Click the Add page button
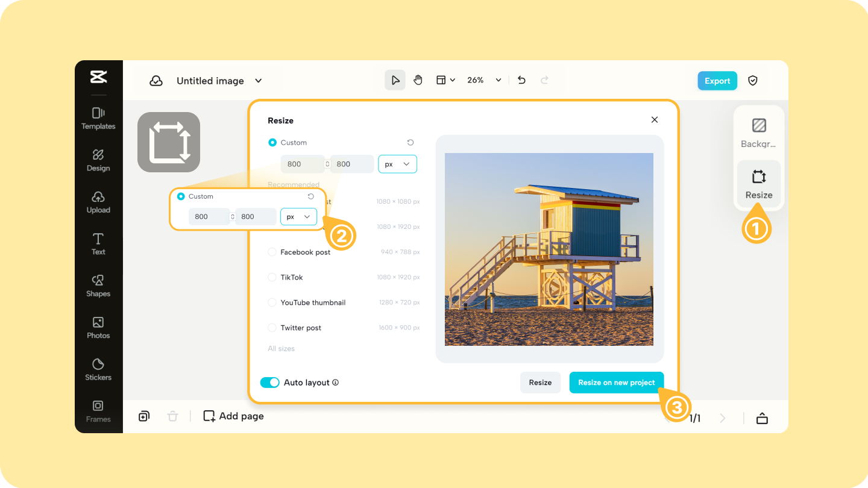The width and height of the screenshot is (868, 488). (234, 416)
